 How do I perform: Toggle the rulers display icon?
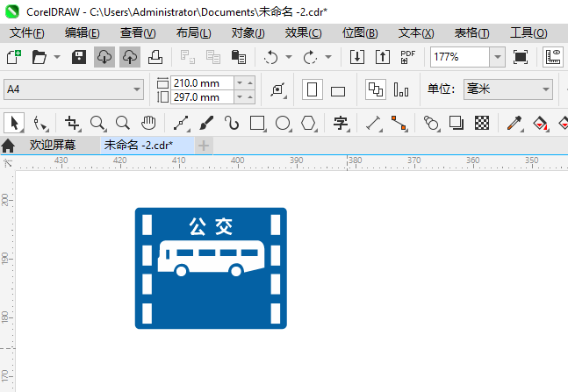(553, 57)
